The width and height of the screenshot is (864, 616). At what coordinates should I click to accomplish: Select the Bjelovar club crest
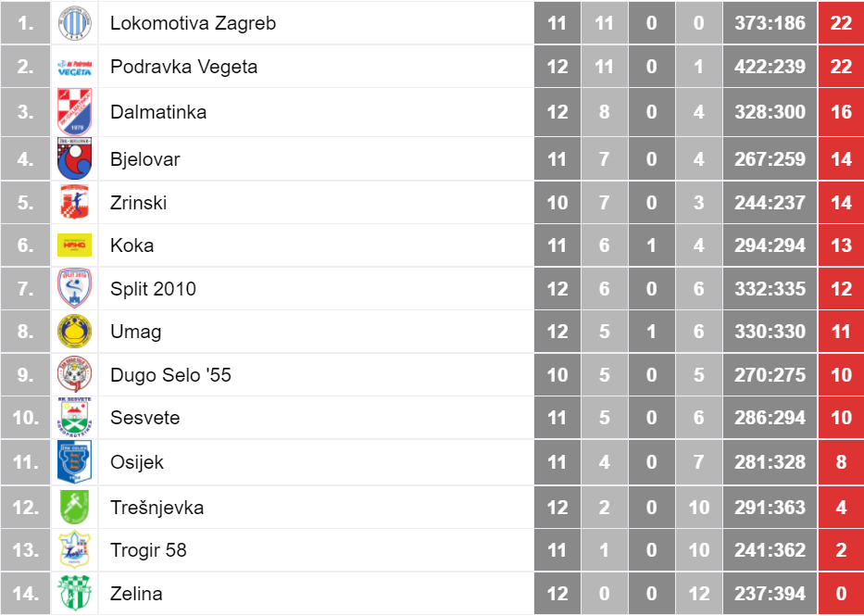click(x=74, y=158)
